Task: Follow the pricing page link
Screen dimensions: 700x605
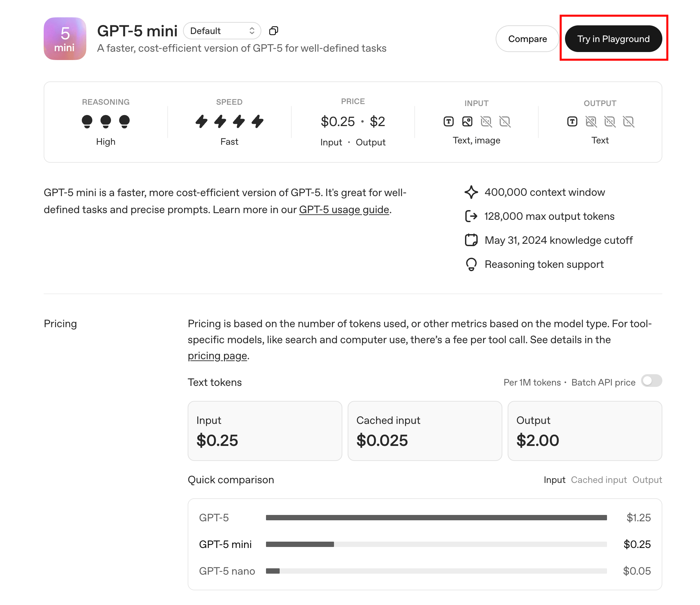Action: coord(217,356)
